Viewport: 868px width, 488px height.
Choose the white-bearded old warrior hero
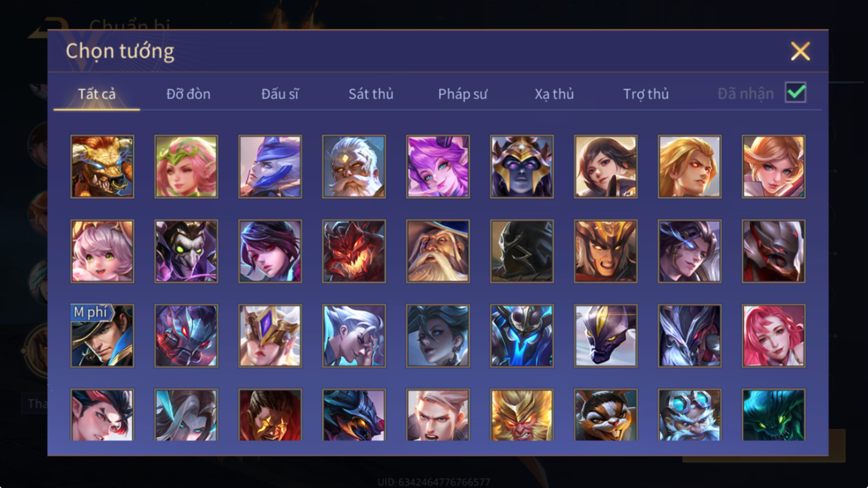(x=354, y=167)
